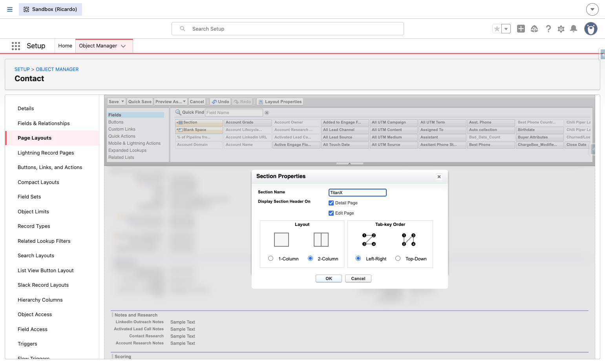
Task: Select the Top-Down radio button
Action: pos(398,258)
